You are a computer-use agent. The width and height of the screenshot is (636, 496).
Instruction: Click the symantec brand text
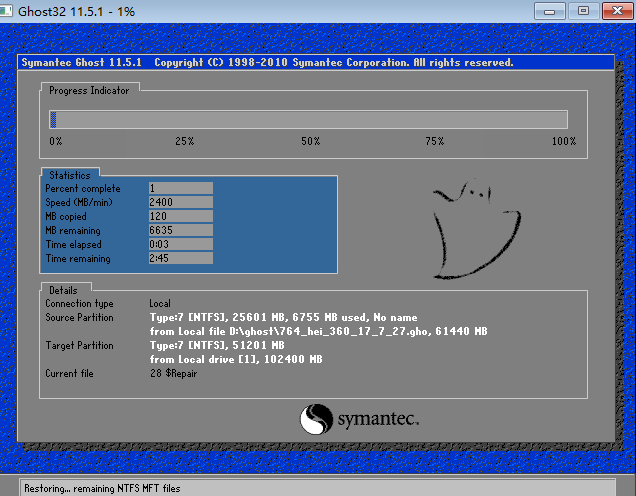tap(377, 418)
